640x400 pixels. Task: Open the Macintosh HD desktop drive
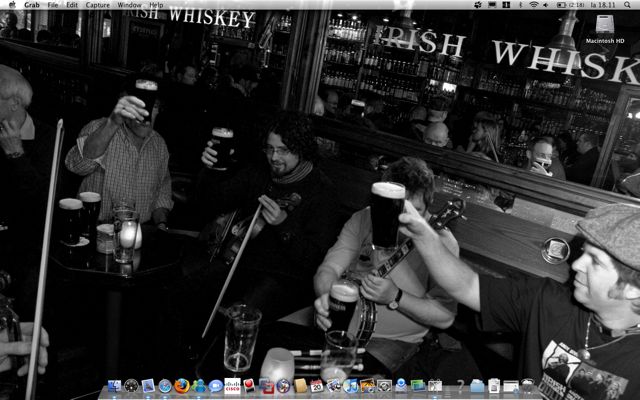(x=605, y=28)
